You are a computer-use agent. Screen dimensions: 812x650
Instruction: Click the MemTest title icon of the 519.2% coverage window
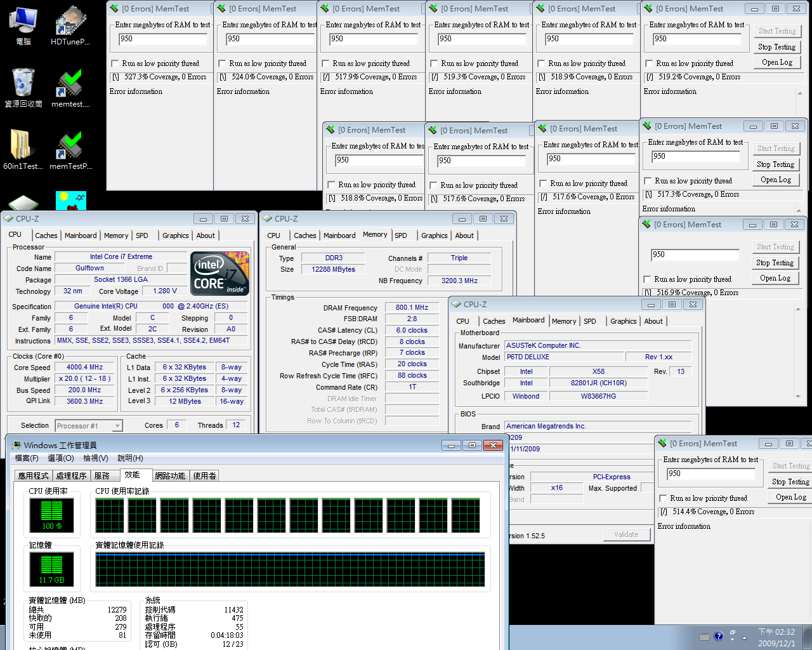(x=648, y=8)
